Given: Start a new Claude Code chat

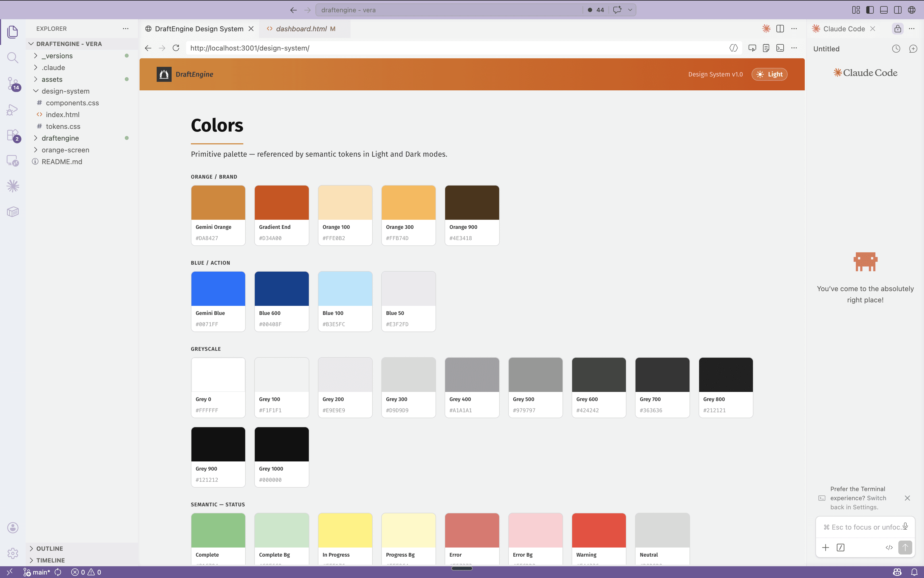Looking at the screenshot, I should [913, 49].
